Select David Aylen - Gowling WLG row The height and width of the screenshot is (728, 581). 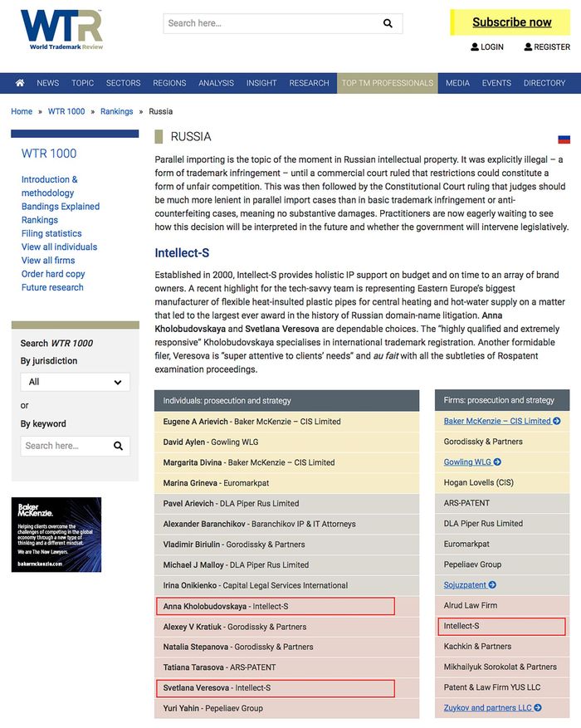pyautogui.click(x=287, y=442)
